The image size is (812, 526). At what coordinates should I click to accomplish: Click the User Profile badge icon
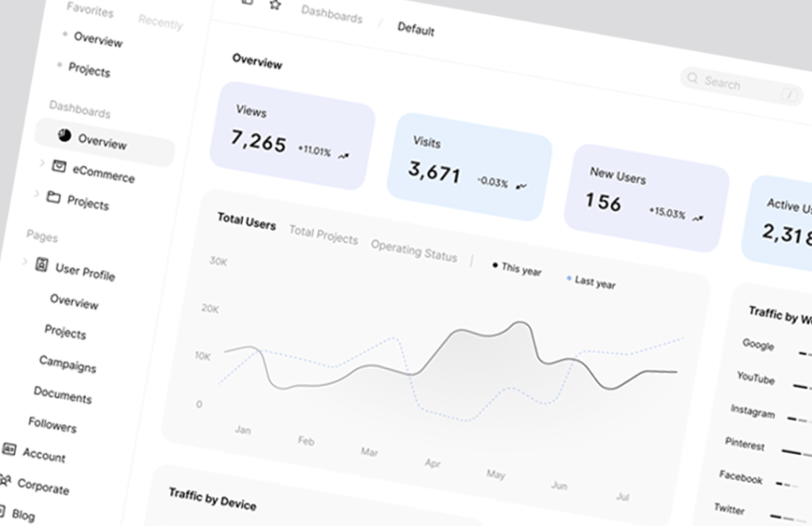point(42,265)
